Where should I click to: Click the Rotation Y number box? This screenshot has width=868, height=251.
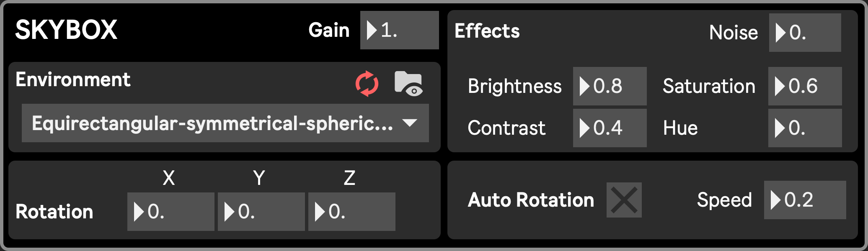261,212
